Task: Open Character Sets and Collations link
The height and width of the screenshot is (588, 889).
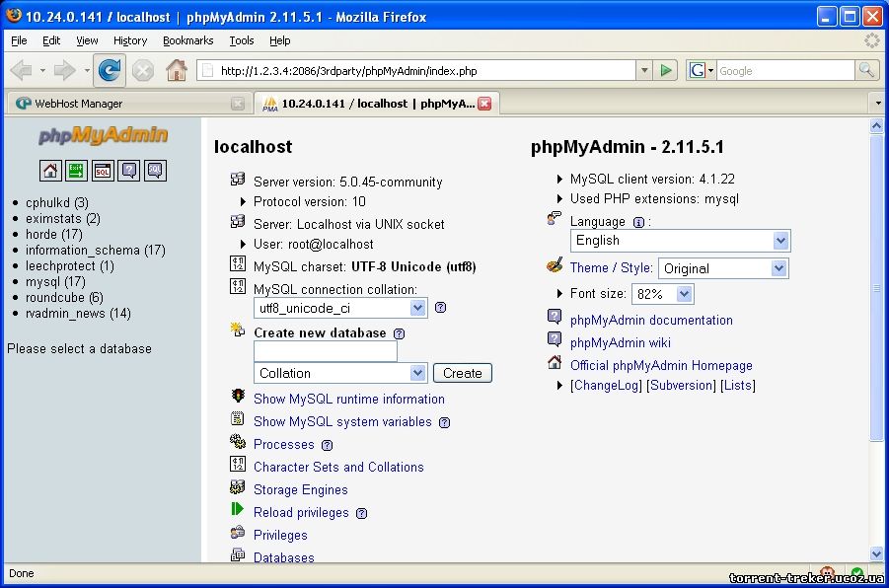Action: [338, 468]
